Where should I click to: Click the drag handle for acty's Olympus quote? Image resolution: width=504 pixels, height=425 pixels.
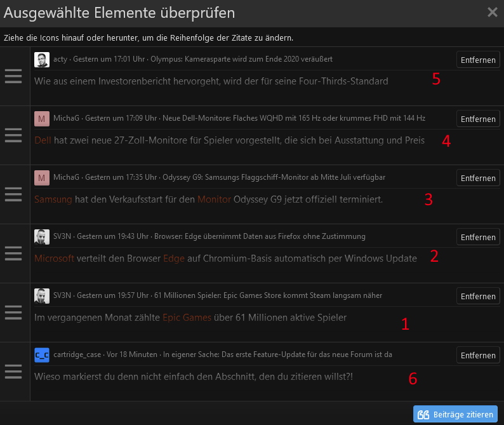(x=13, y=76)
